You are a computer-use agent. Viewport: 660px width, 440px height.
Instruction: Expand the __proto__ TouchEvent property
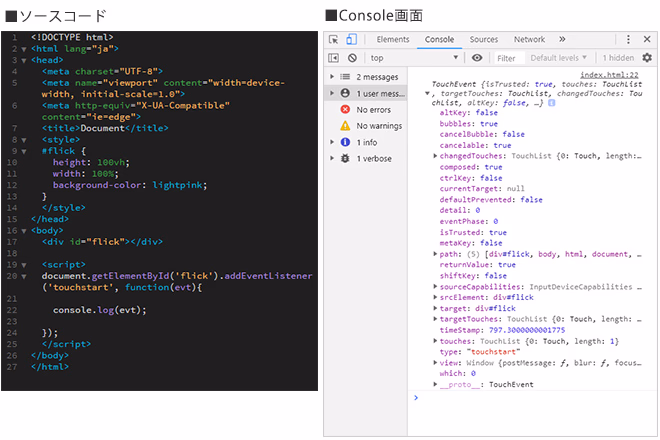tap(435, 384)
